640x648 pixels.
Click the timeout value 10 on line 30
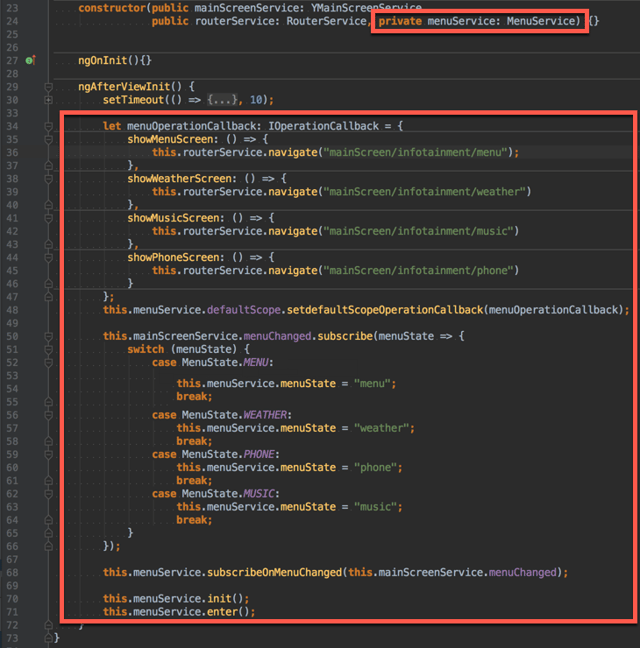pyautogui.click(x=256, y=100)
